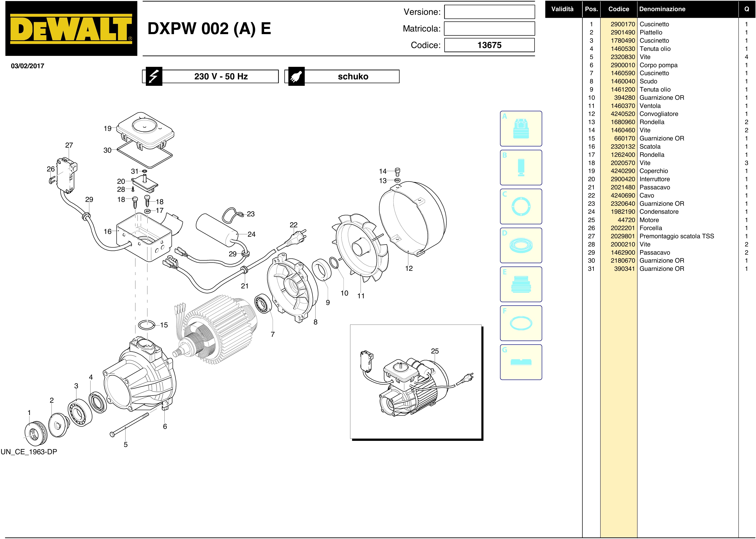The width and height of the screenshot is (756, 539).
Task: Click the Codice field showing 13675
Action: pyautogui.click(x=489, y=45)
